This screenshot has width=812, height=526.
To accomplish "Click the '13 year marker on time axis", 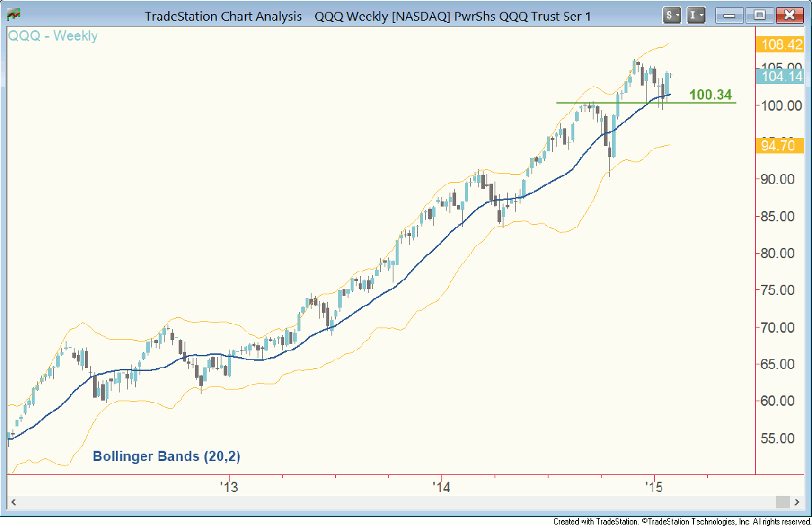I will (229, 487).
